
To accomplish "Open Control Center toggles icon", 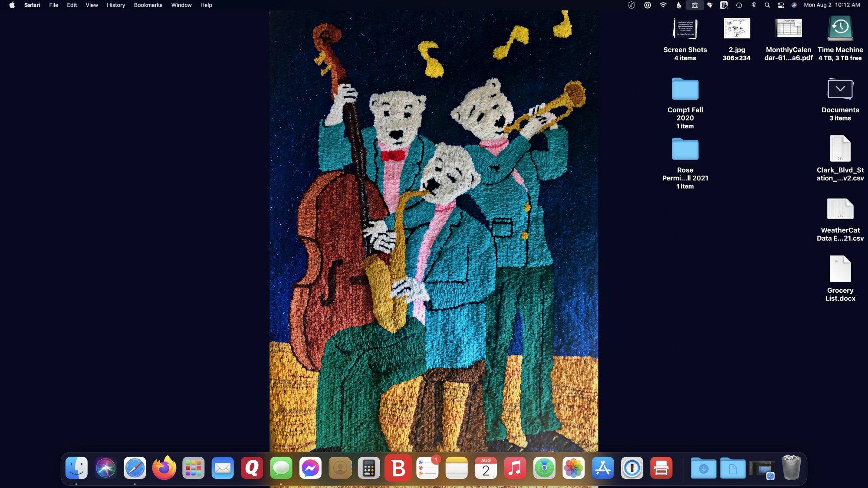I will pos(781,5).
